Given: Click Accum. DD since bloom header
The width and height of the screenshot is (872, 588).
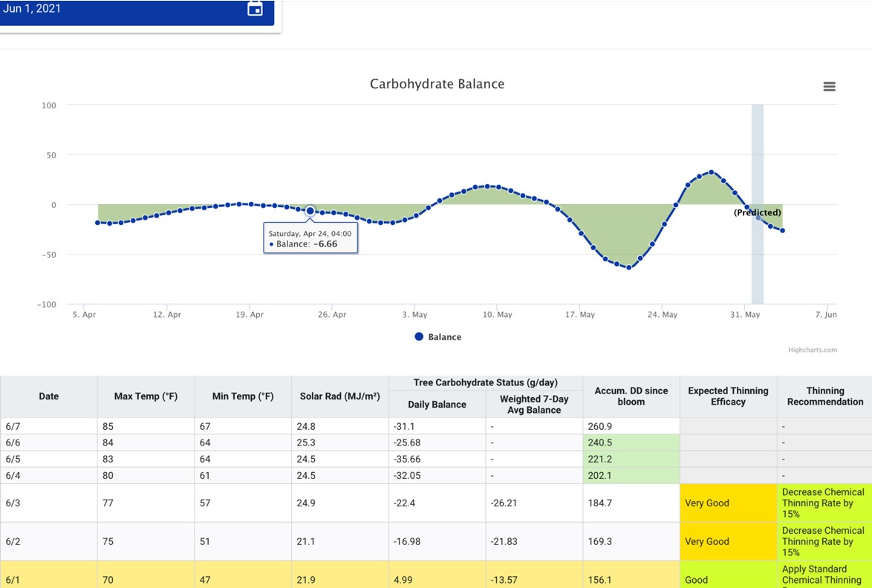Looking at the screenshot, I should click(631, 396).
